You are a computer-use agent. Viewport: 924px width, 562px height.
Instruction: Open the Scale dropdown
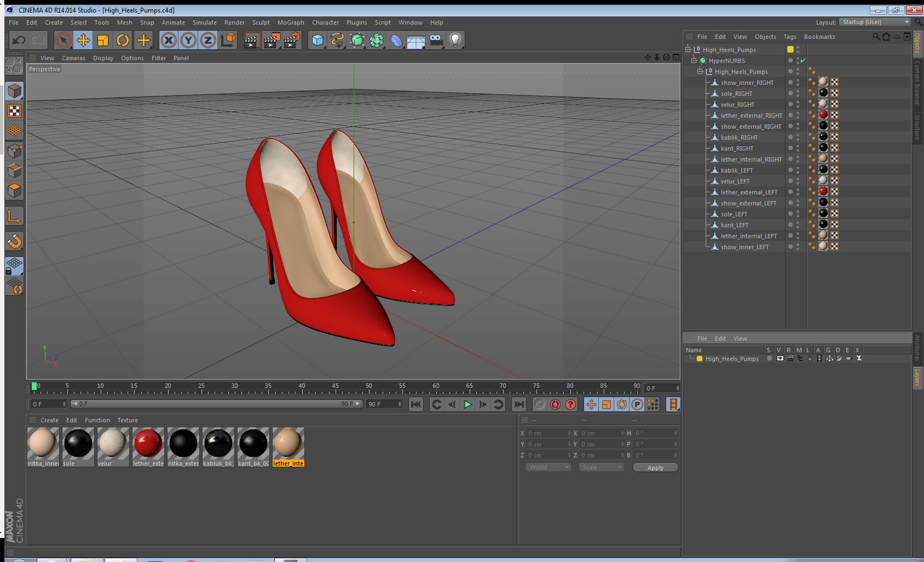point(602,467)
